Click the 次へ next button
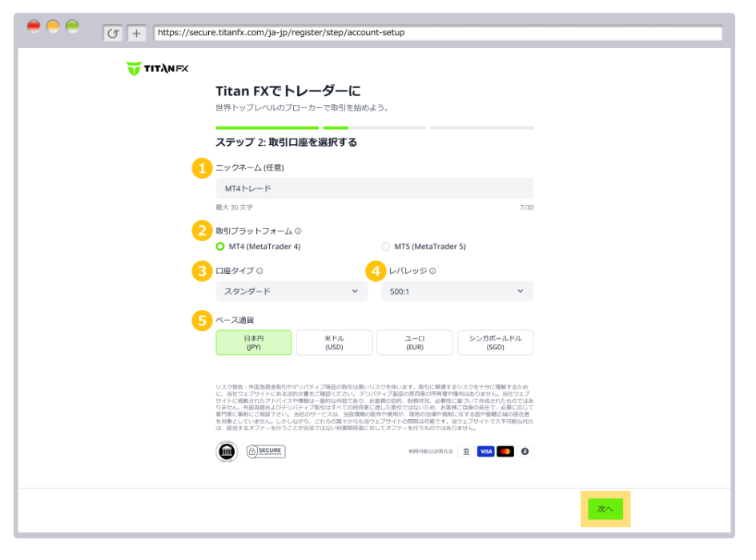 pyautogui.click(x=605, y=509)
